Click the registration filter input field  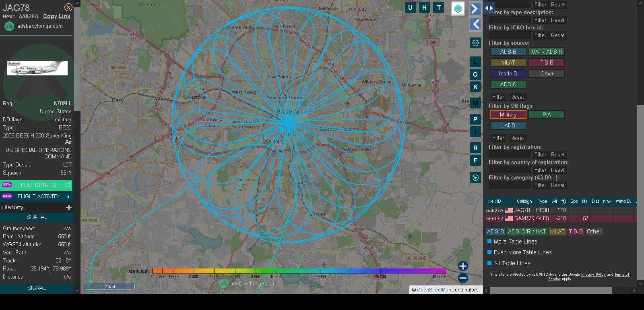click(510, 154)
